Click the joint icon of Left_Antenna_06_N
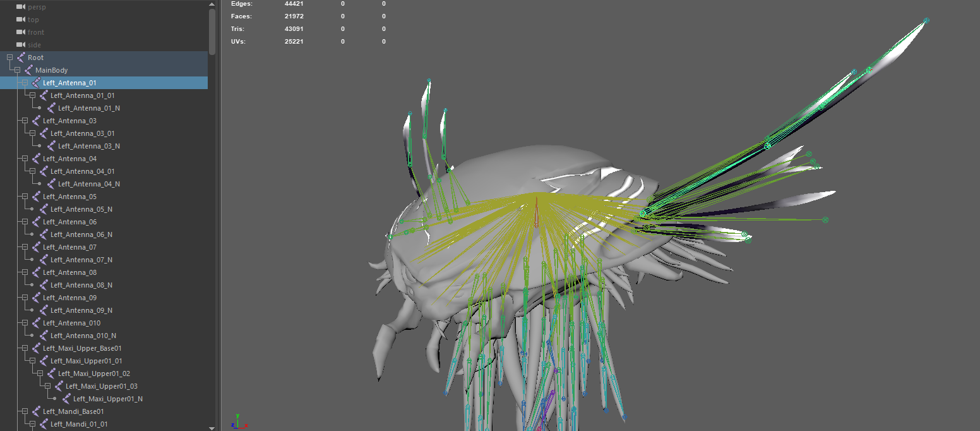Viewport: 980px width, 431px height. click(x=44, y=234)
